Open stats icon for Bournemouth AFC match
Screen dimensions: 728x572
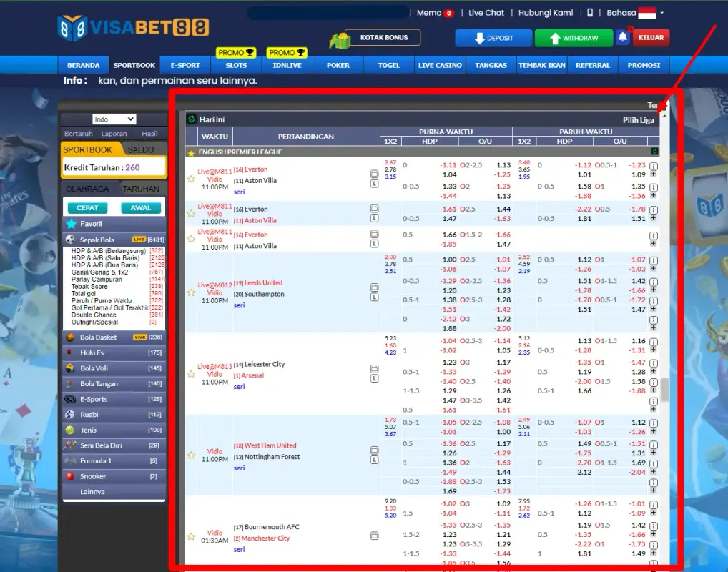coord(374,536)
